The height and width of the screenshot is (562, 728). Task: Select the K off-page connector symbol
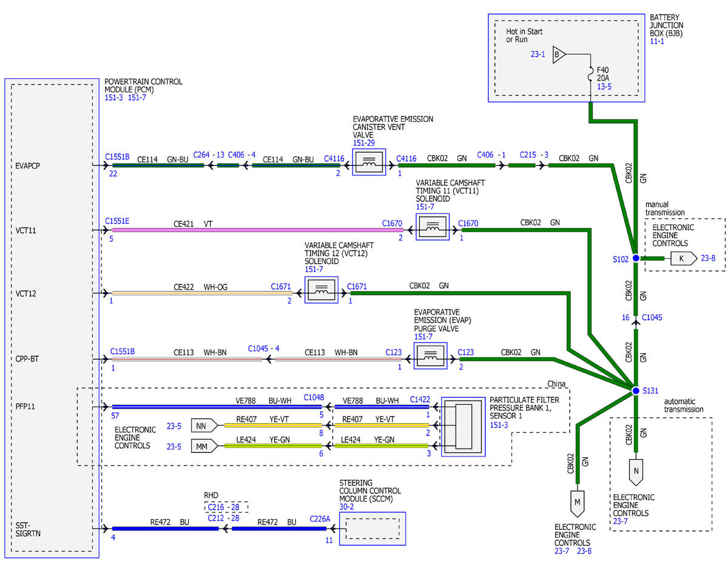[x=682, y=258]
